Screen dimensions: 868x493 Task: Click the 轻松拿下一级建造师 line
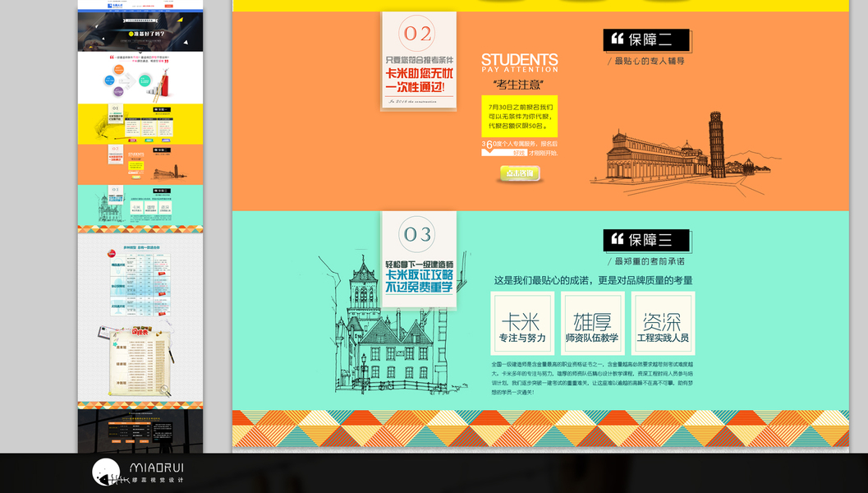419,265
